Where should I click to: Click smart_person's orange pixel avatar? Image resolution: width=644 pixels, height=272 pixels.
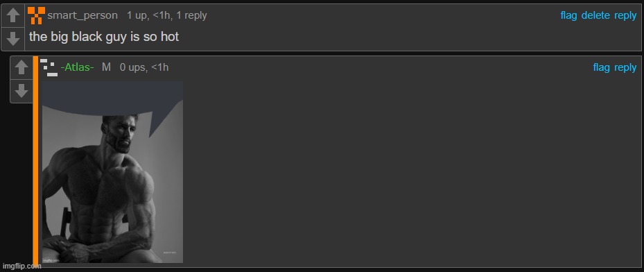click(x=36, y=16)
